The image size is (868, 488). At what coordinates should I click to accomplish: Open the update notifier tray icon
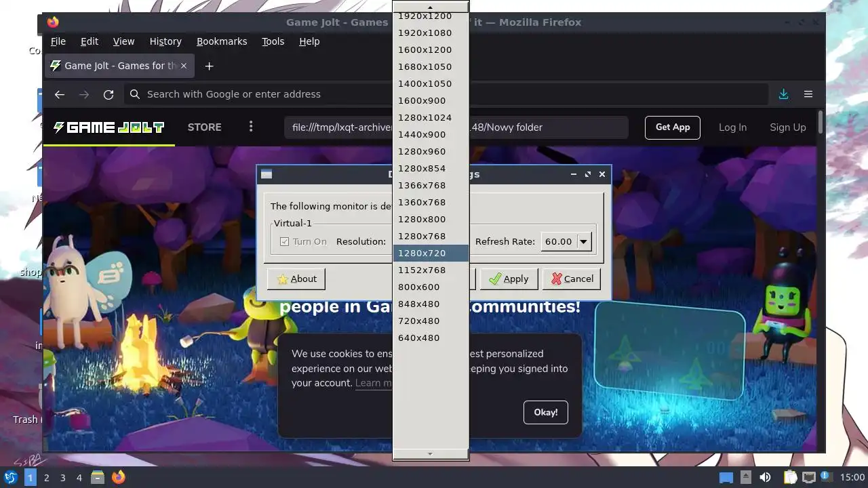tap(827, 477)
